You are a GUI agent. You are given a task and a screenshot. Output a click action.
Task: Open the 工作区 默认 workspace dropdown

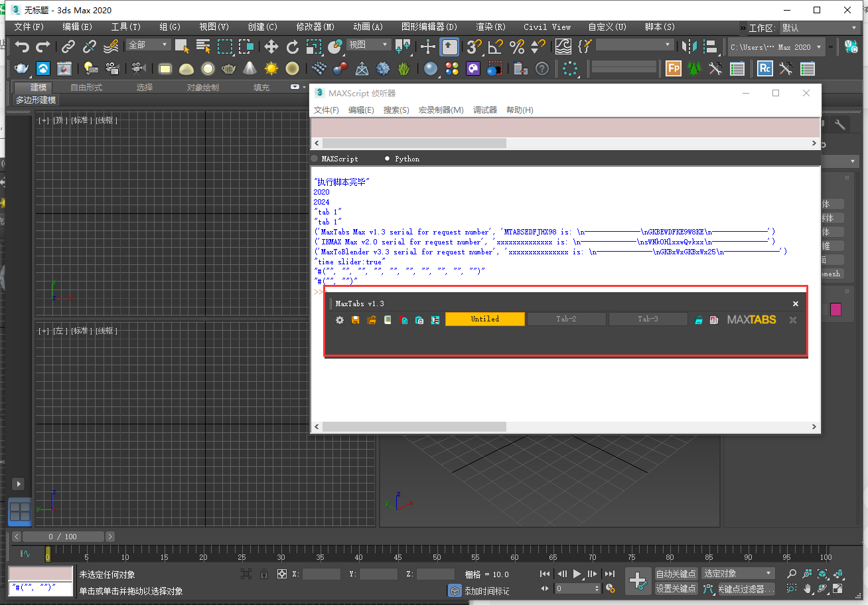pyautogui.click(x=819, y=28)
